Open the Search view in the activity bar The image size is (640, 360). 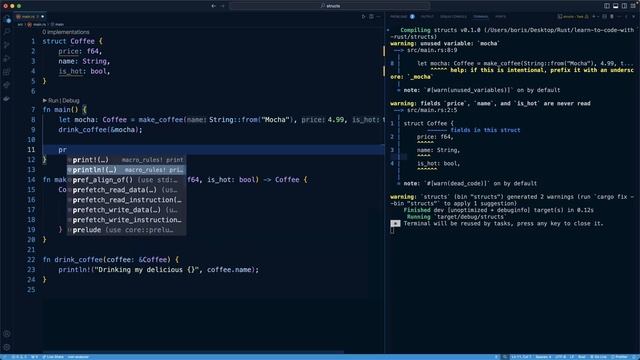coord(7,32)
